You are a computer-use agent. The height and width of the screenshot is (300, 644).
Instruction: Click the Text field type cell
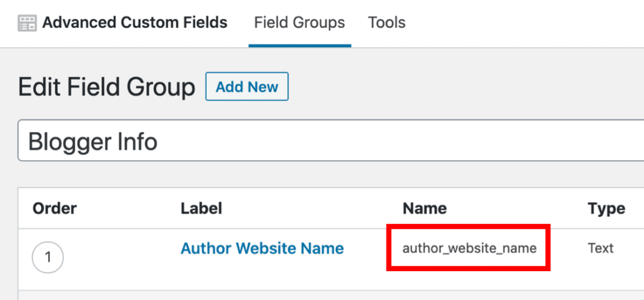click(601, 248)
